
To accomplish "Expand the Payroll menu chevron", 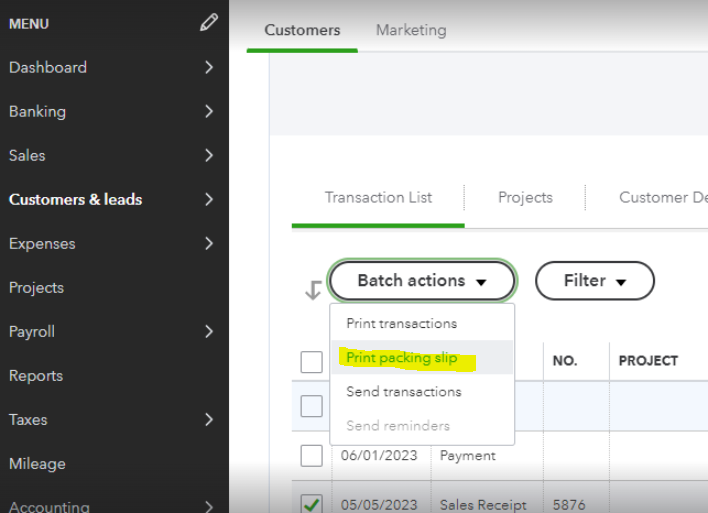I will click(x=209, y=331).
